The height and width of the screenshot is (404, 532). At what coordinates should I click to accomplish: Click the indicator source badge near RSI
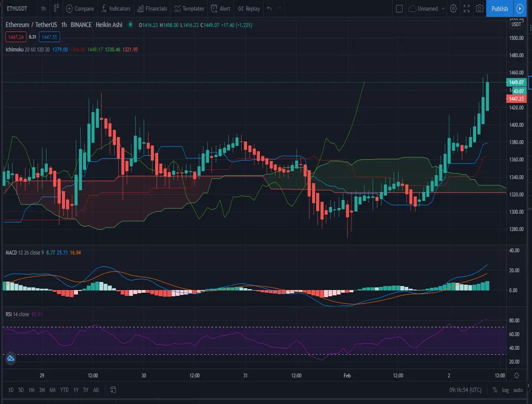pyautogui.click(x=11, y=358)
